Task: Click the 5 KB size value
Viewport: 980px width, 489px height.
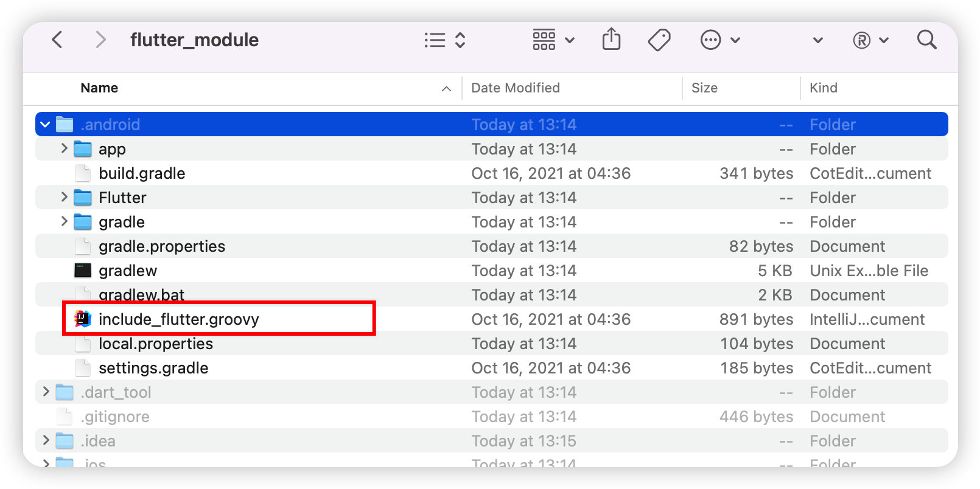Action: coord(775,271)
